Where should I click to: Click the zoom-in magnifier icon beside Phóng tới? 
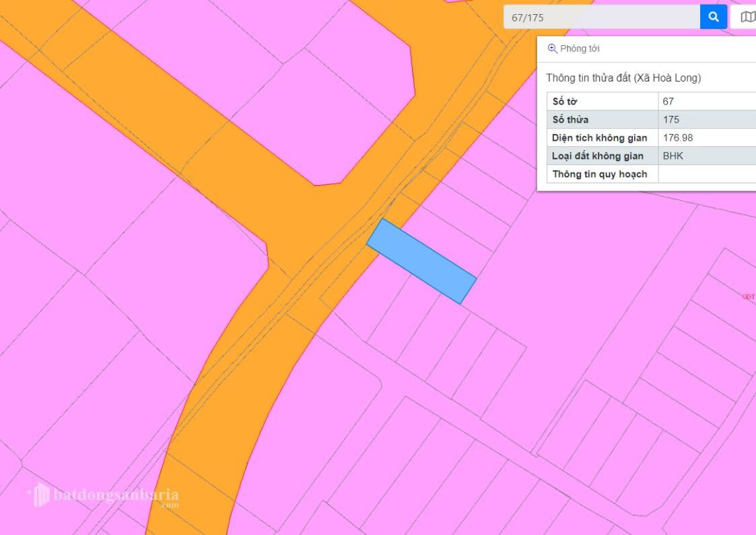tap(552, 49)
